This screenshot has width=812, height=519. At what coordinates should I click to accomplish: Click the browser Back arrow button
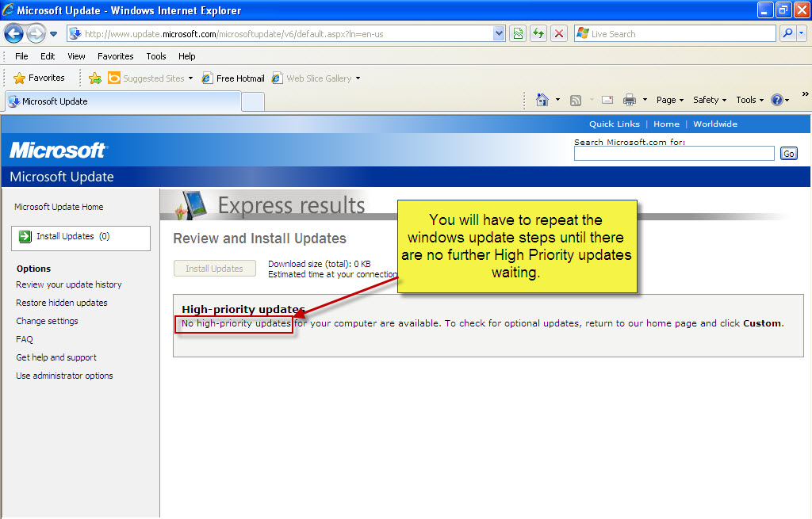[14, 34]
